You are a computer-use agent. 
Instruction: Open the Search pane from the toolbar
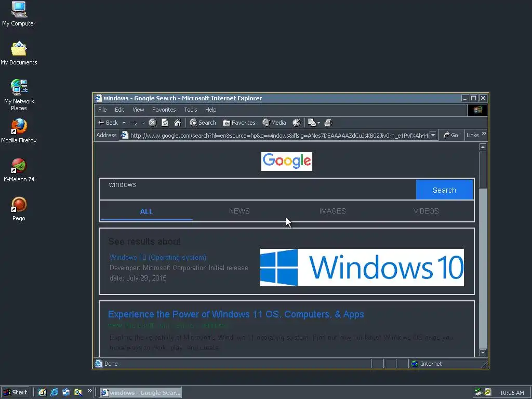(x=203, y=123)
